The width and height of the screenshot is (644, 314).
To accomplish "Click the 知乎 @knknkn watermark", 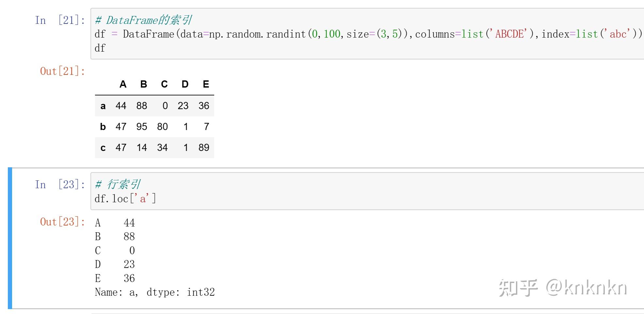I will (563, 288).
